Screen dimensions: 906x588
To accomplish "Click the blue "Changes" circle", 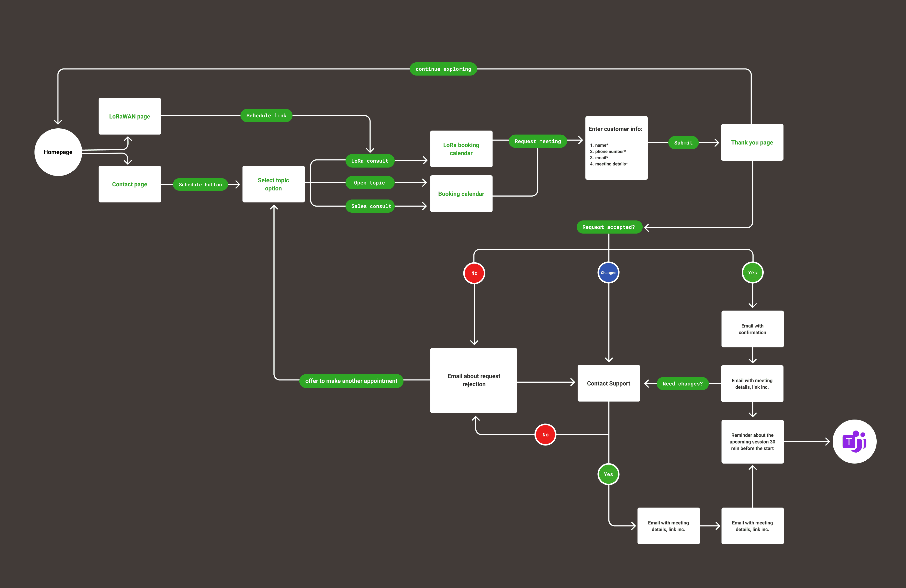I will 608,273.
